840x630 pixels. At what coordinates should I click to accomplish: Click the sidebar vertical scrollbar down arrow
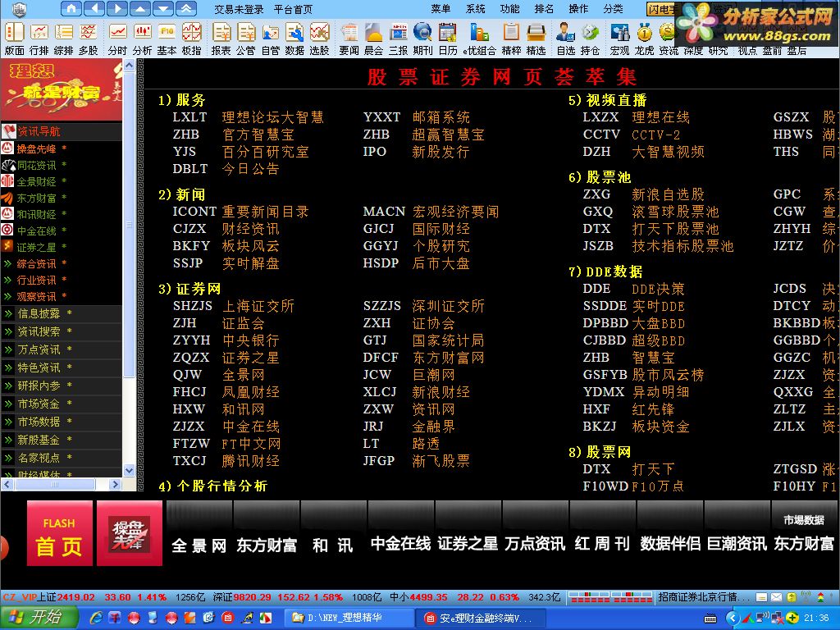click(129, 470)
